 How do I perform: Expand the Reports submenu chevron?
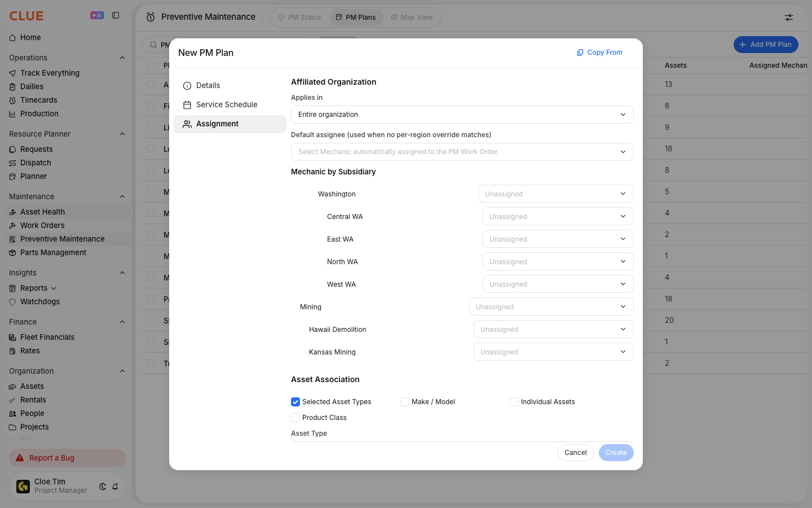point(54,288)
